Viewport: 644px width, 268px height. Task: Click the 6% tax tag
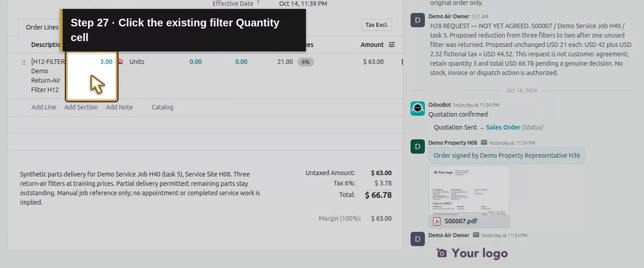click(305, 62)
